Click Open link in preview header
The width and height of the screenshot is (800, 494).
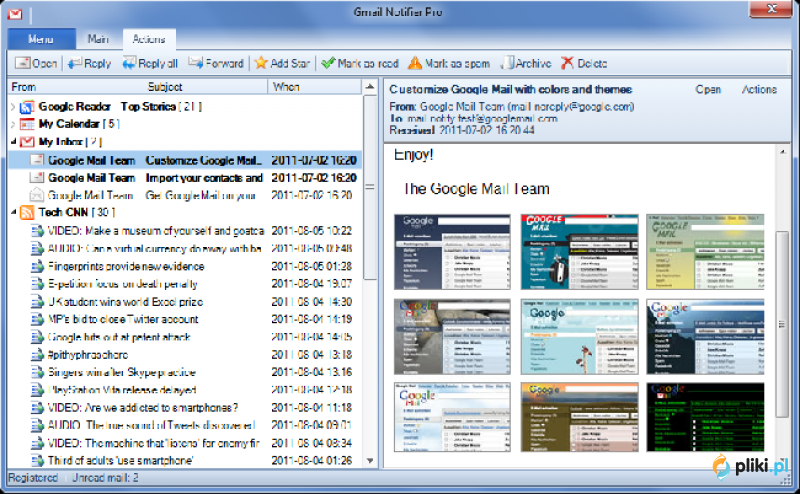pos(708,89)
